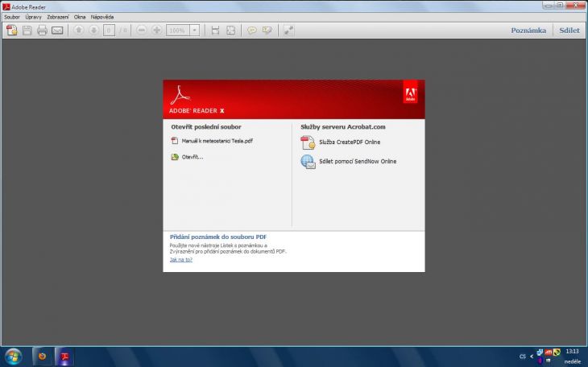This screenshot has width=588, height=367.
Task: Expand hidden system tray icons arrow
Action: pyautogui.click(x=532, y=356)
